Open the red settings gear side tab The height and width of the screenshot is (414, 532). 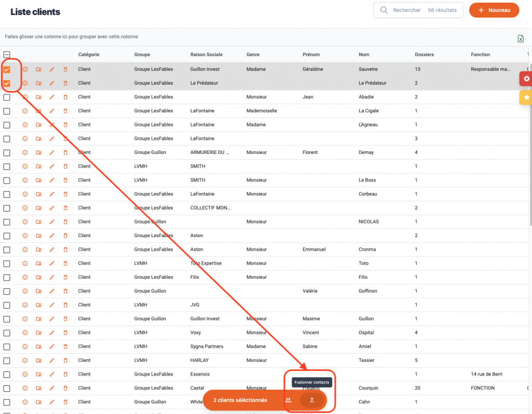point(526,79)
